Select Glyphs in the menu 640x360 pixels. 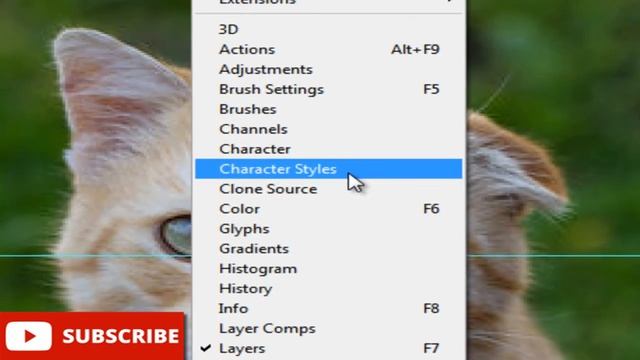[329, 229]
